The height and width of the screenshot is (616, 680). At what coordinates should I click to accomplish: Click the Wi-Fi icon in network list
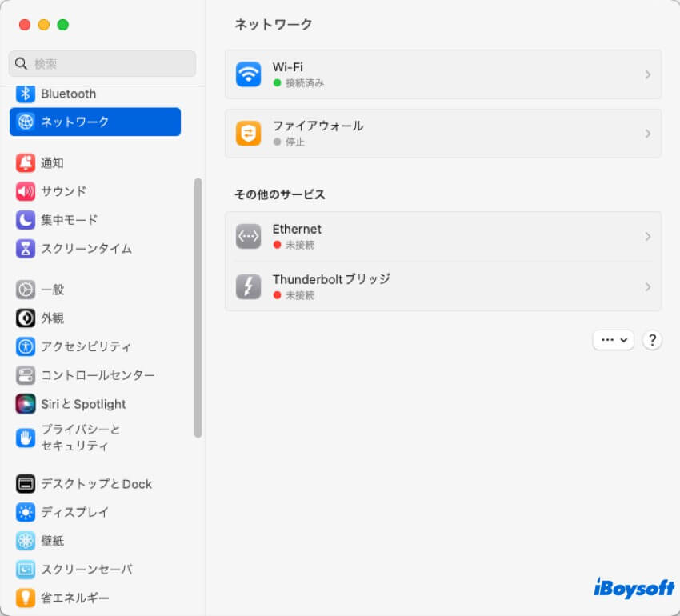(x=248, y=74)
